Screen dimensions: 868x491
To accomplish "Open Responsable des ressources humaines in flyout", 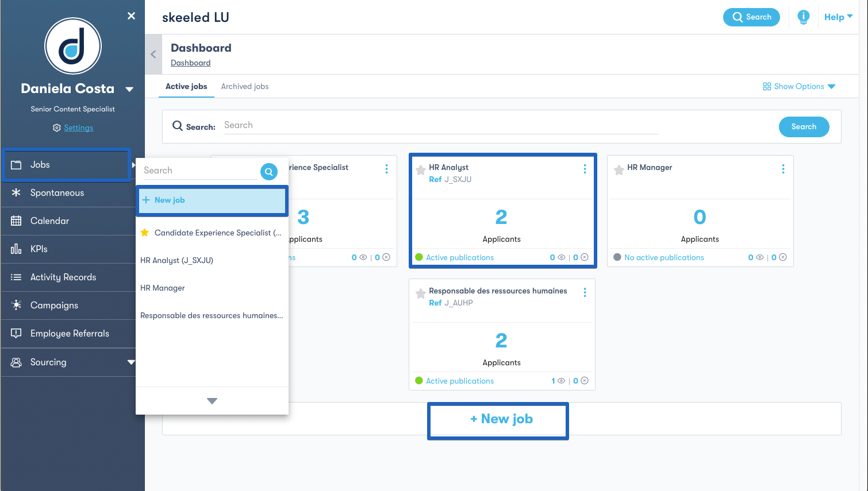I will click(x=212, y=315).
